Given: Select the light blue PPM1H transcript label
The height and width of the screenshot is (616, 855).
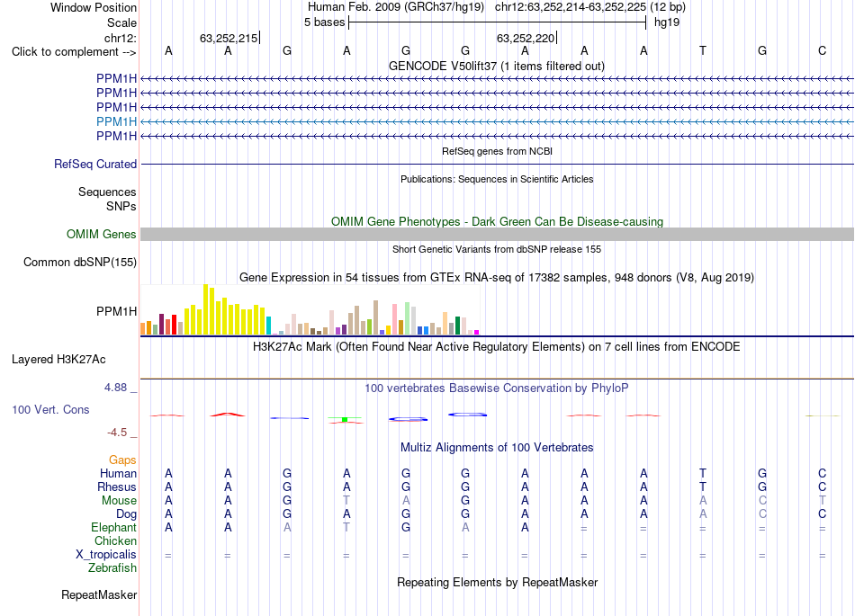Looking at the screenshot, I should tap(116, 121).
